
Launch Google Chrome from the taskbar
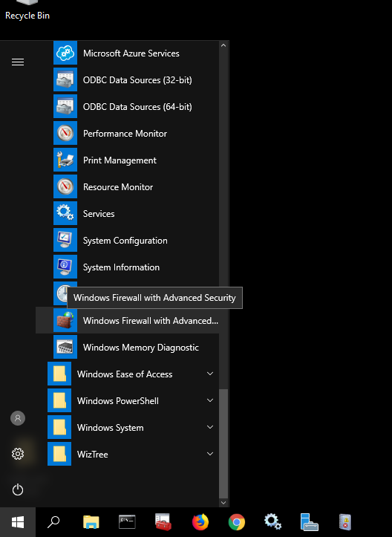coord(237,522)
